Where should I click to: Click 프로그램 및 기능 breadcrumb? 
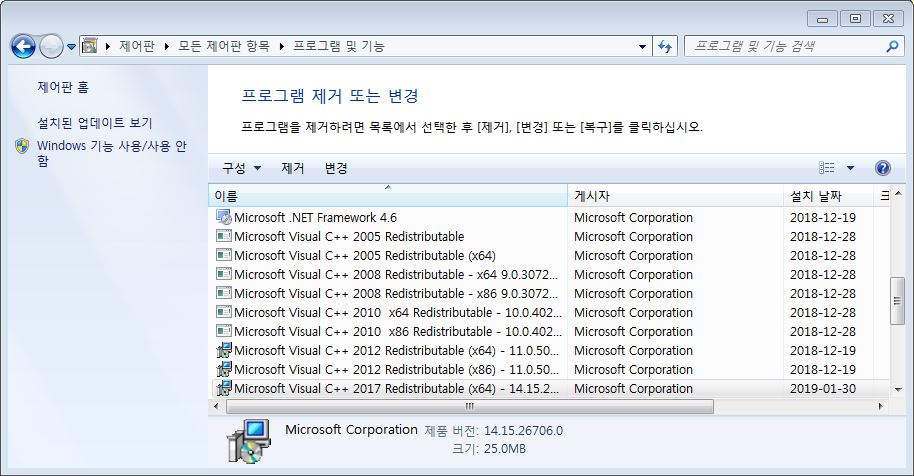[x=339, y=46]
